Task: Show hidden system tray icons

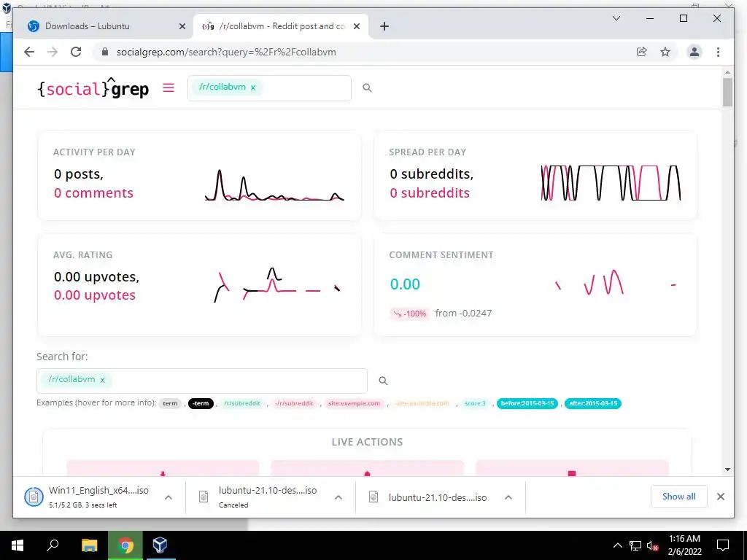Action: [617, 545]
